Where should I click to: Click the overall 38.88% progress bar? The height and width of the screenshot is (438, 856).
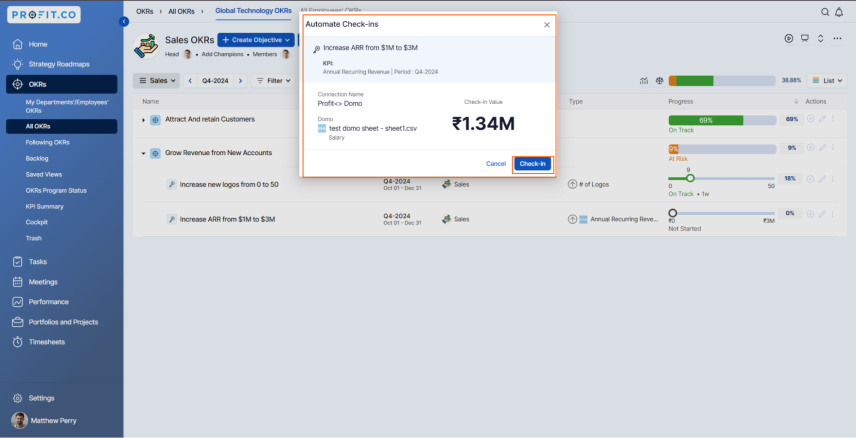pyautogui.click(x=722, y=81)
